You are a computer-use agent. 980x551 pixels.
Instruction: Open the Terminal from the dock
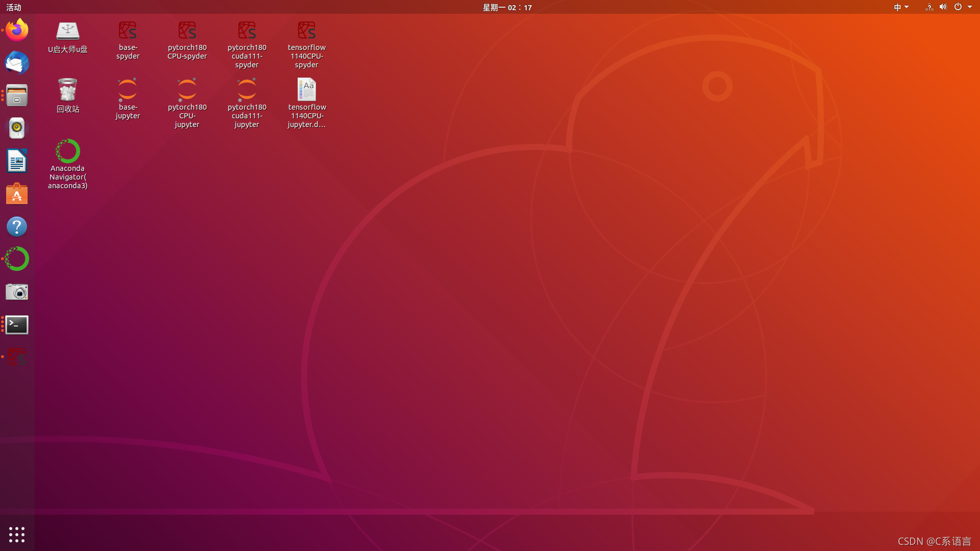17,324
